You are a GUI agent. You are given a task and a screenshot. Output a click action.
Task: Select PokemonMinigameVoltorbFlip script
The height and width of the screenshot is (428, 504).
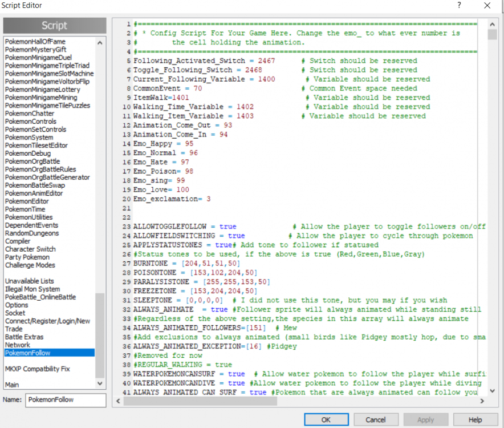[x=47, y=82]
